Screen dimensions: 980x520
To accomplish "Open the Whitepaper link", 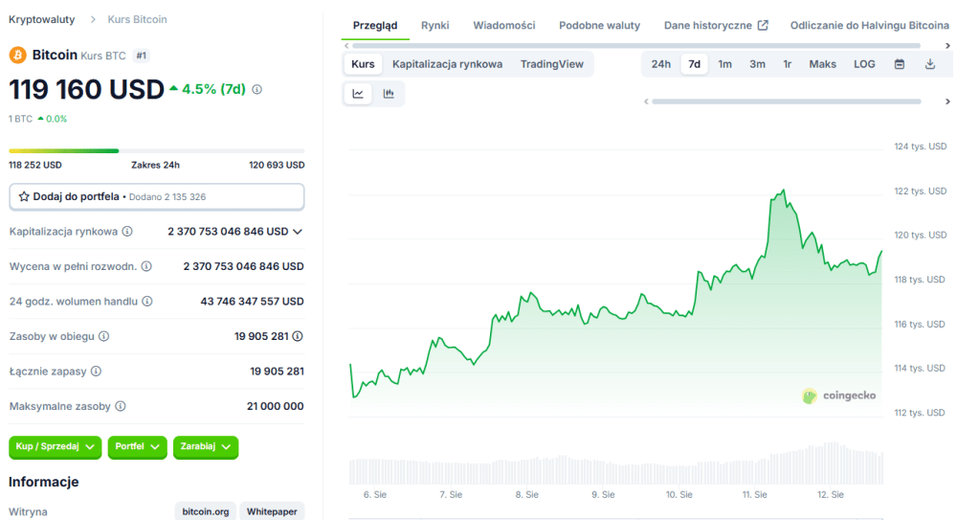I will coord(272,511).
